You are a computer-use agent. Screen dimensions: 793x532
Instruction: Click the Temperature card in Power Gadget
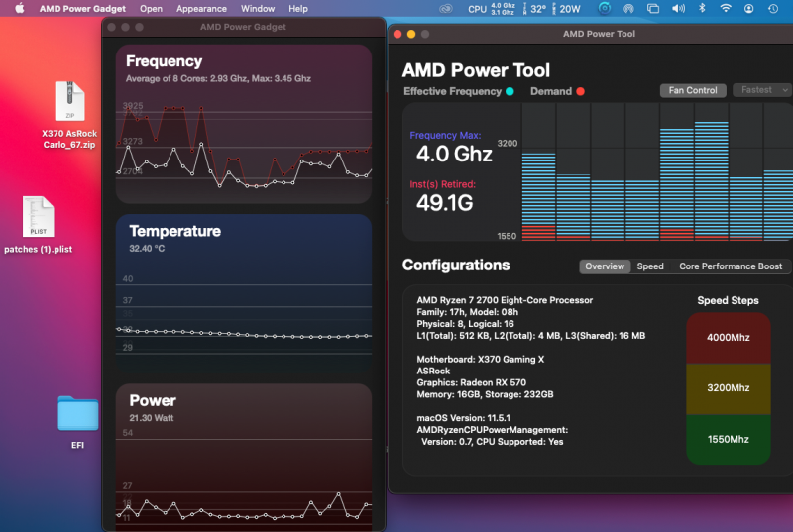click(244, 293)
